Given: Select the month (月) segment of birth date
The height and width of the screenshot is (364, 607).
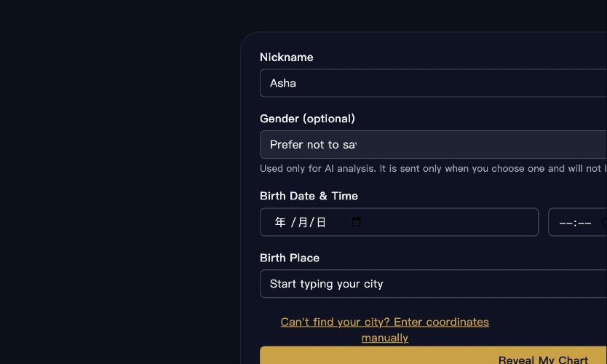Looking at the screenshot, I should [303, 222].
